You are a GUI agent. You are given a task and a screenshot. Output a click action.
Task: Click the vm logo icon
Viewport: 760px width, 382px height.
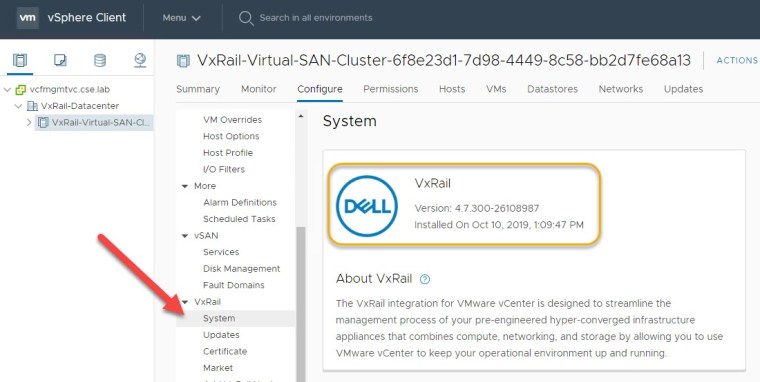(27, 18)
